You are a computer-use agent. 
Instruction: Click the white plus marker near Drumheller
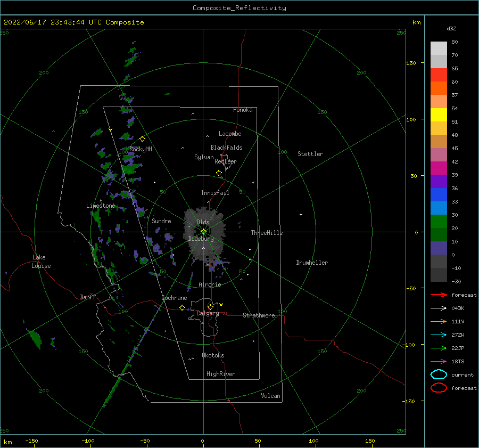click(x=301, y=214)
